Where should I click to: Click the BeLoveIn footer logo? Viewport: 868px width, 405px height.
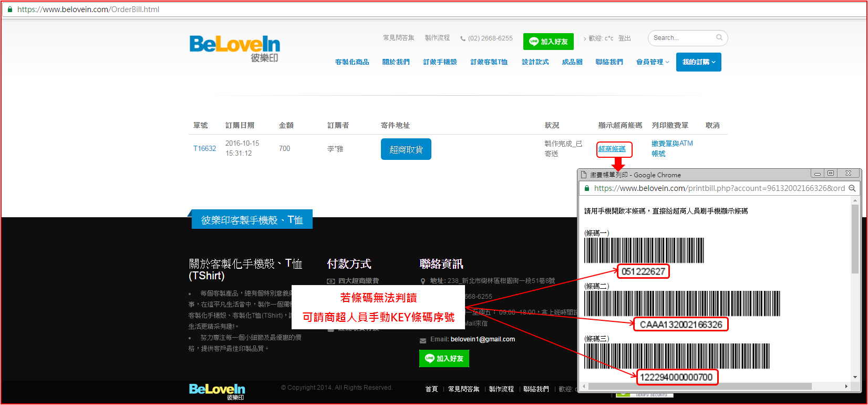[217, 391]
